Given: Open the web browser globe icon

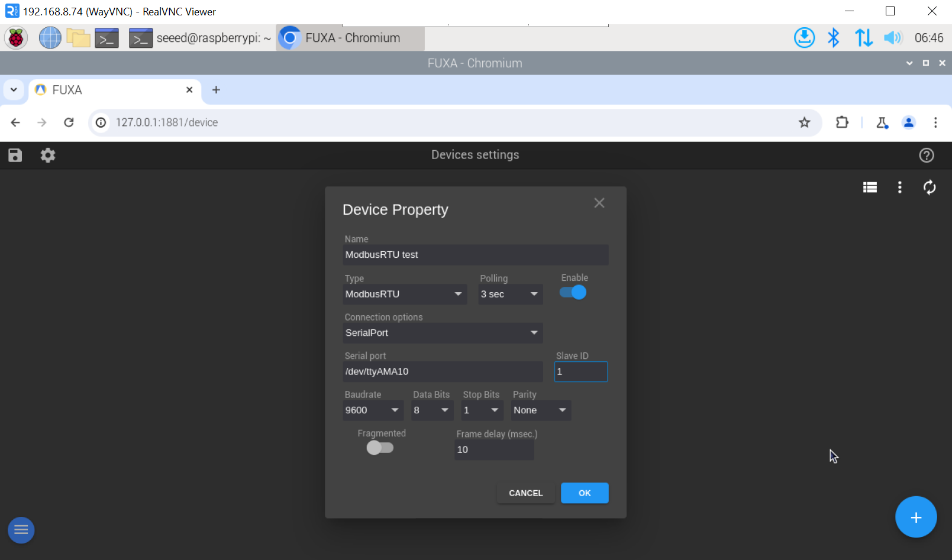Looking at the screenshot, I should pyautogui.click(x=50, y=38).
